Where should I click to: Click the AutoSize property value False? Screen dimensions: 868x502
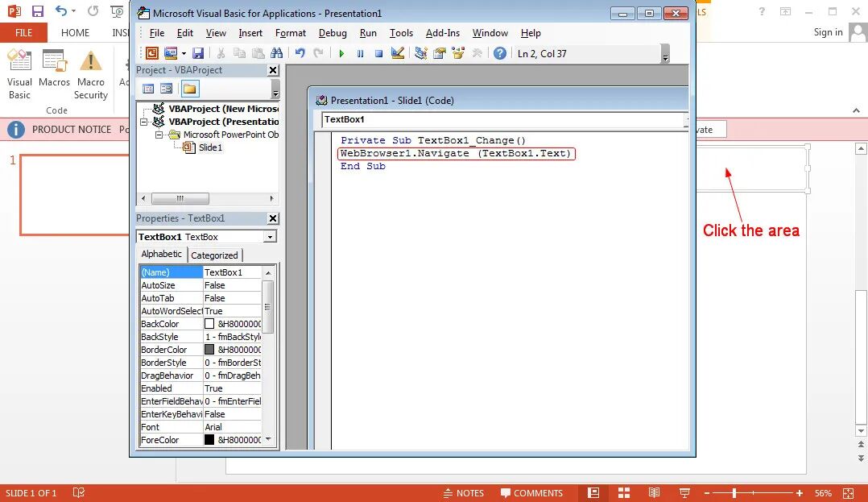tap(232, 285)
